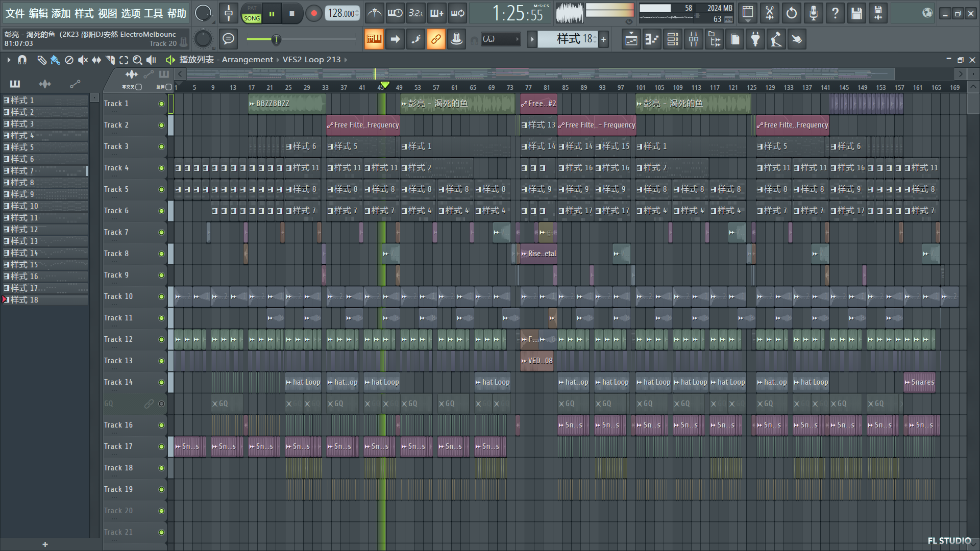The height and width of the screenshot is (551, 980).
Task: Click the timeline scroll right arrow
Action: (x=961, y=74)
